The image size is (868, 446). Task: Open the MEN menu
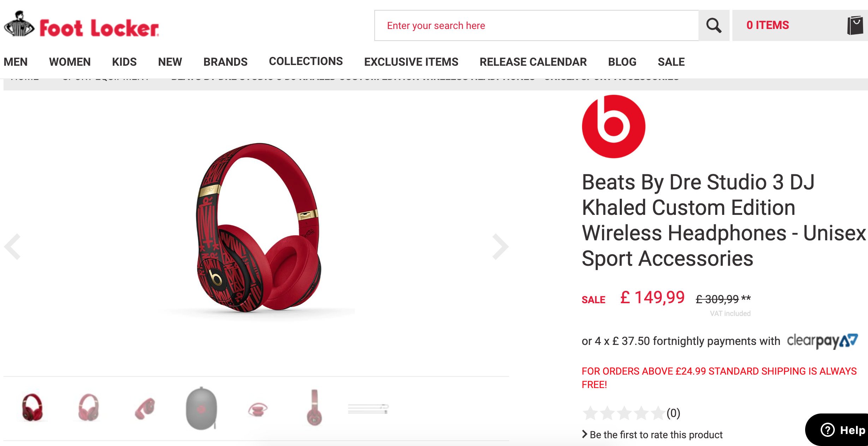(16, 62)
